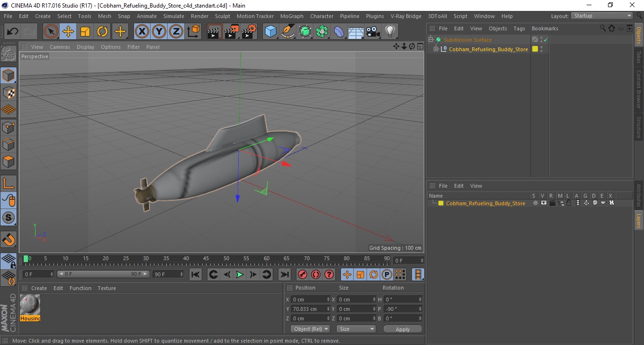Click frame 45 on the timeline ruler
644x345 pixels.
coord(206,260)
